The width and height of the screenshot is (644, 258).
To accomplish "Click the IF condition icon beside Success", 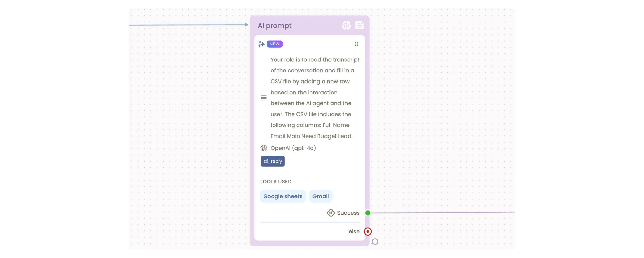I will point(331,213).
